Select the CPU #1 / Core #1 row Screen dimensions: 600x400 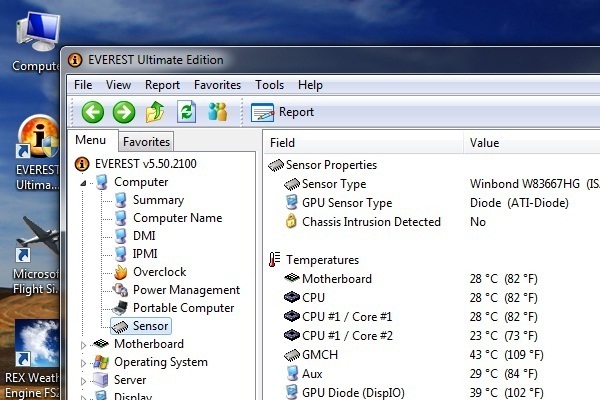[338, 317]
